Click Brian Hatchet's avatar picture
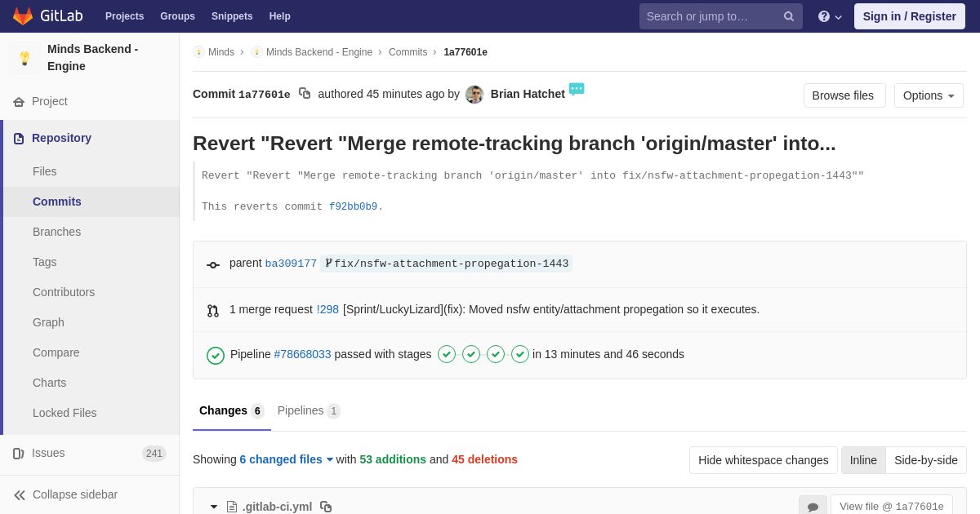The height and width of the screenshot is (514, 980). (474, 95)
